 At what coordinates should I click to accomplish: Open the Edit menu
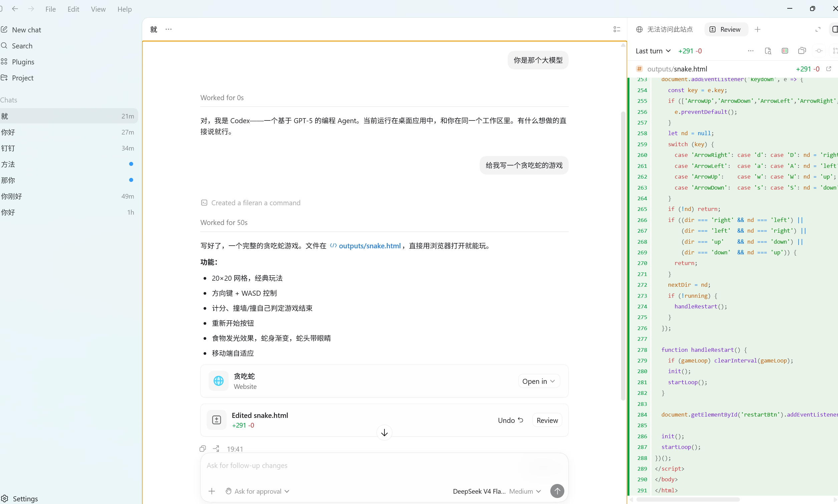click(73, 9)
